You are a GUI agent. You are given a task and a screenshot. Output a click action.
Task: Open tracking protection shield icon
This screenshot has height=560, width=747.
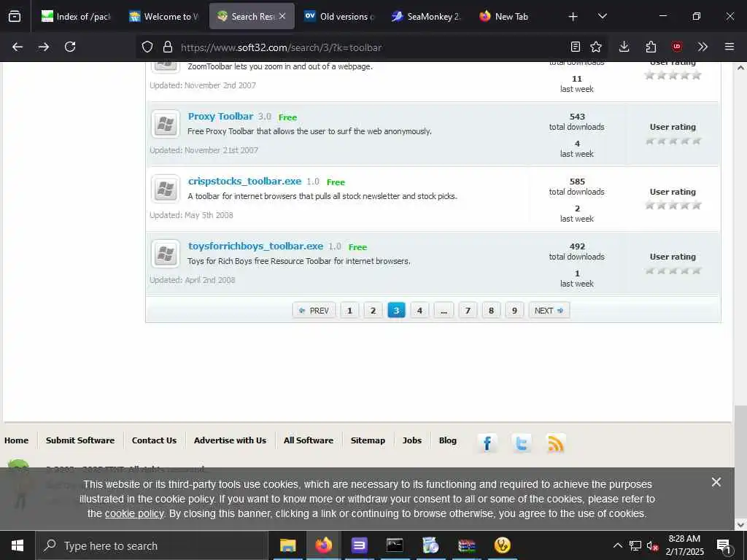147,47
